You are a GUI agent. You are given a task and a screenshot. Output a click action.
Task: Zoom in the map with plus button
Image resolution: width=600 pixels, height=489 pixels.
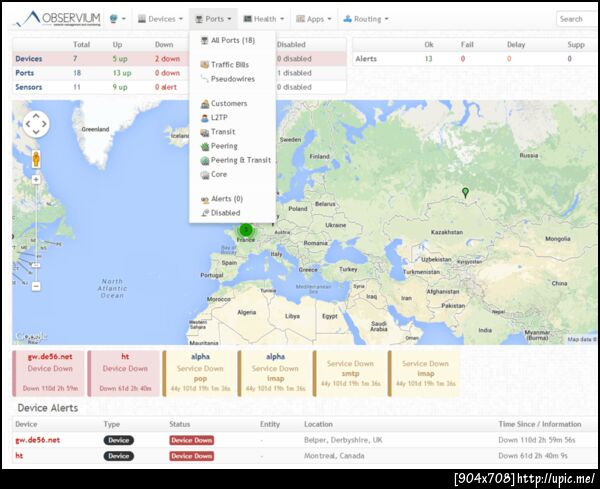[36, 179]
